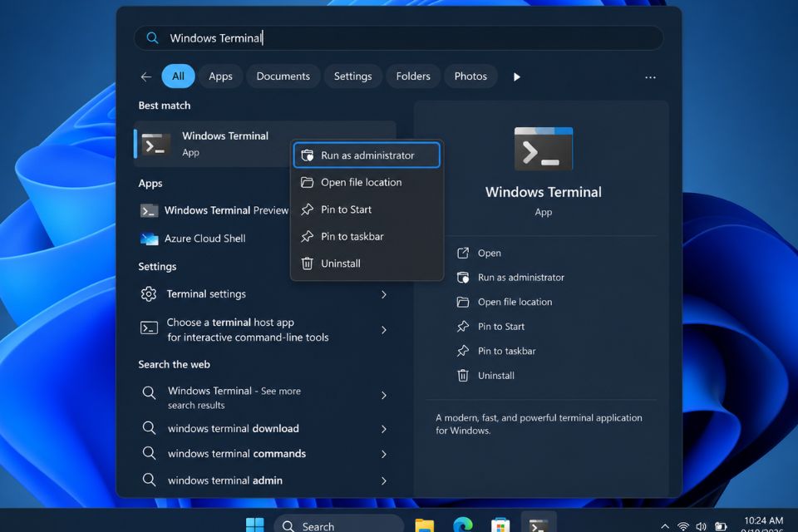Click Open file location in preview pane
The height and width of the screenshot is (532, 798).
515,302
